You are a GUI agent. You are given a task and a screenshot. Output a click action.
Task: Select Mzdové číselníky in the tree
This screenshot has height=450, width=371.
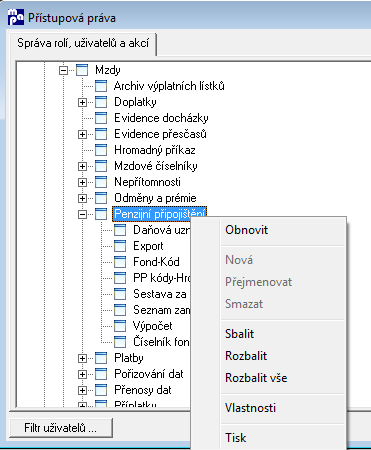tap(155, 166)
